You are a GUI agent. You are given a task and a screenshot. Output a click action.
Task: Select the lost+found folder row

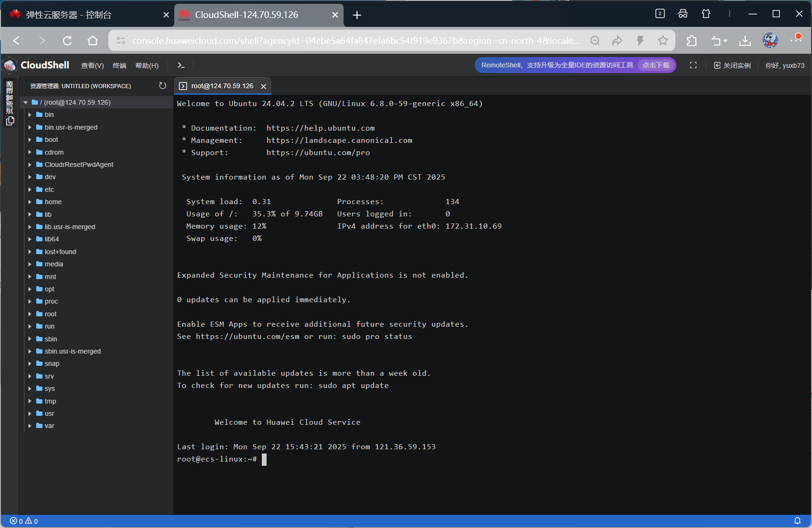tap(96, 252)
